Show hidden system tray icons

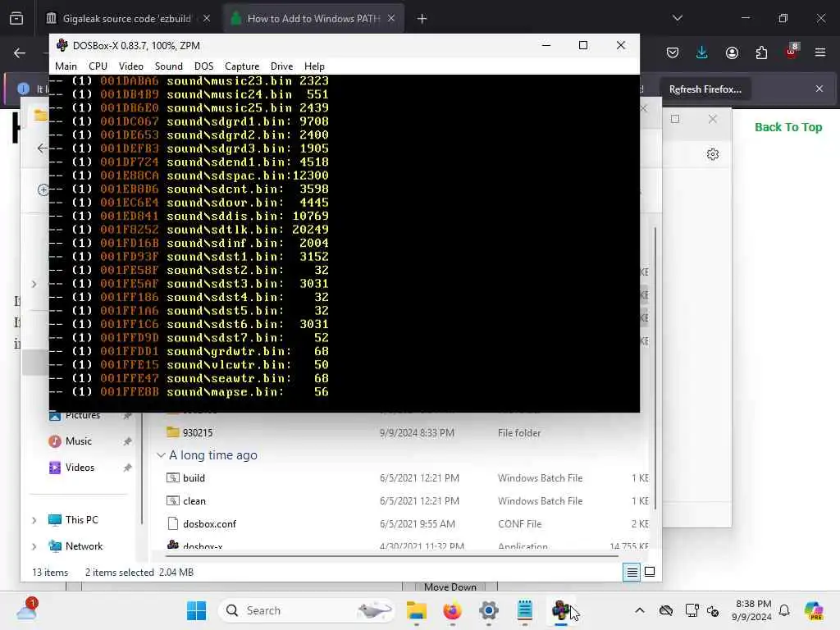(640, 610)
